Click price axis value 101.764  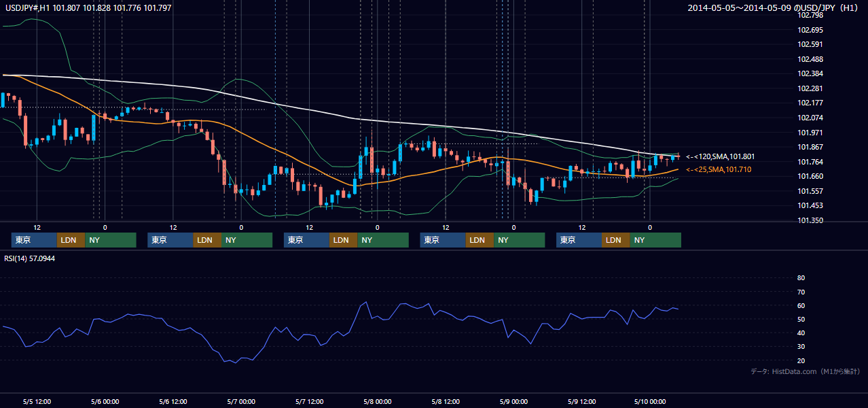click(811, 162)
